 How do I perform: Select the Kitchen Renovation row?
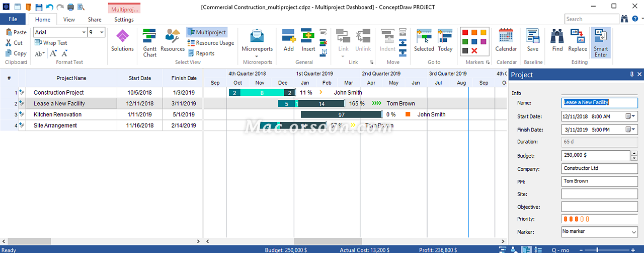tap(101, 114)
